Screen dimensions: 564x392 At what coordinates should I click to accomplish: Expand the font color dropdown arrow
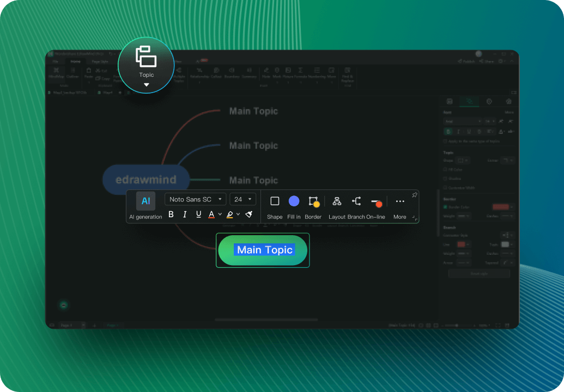click(220, 215)
